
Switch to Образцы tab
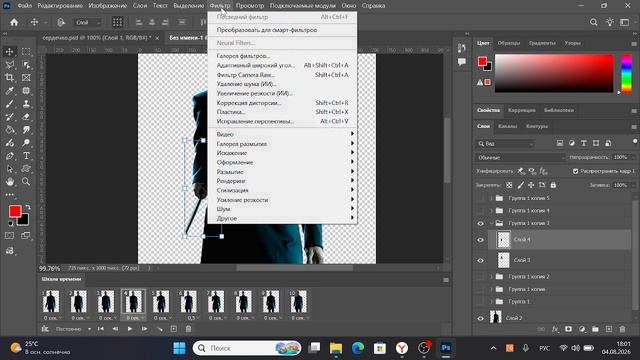(509, 43)
